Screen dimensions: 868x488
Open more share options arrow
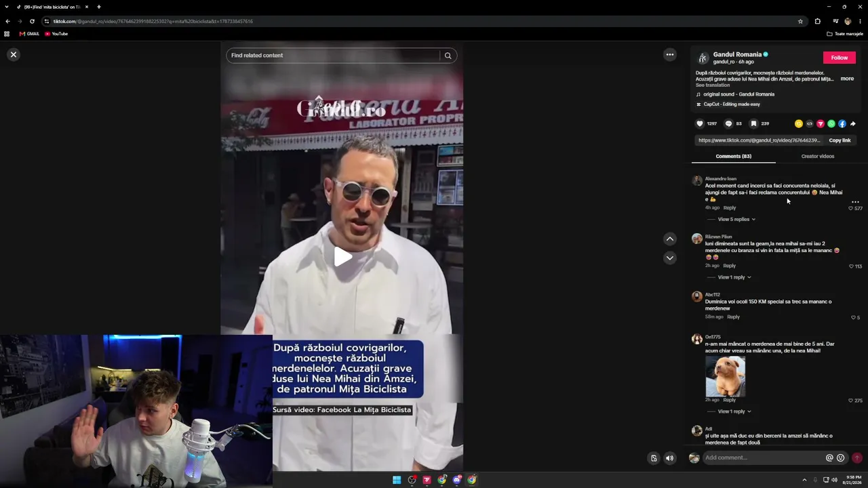pos(853,124)
